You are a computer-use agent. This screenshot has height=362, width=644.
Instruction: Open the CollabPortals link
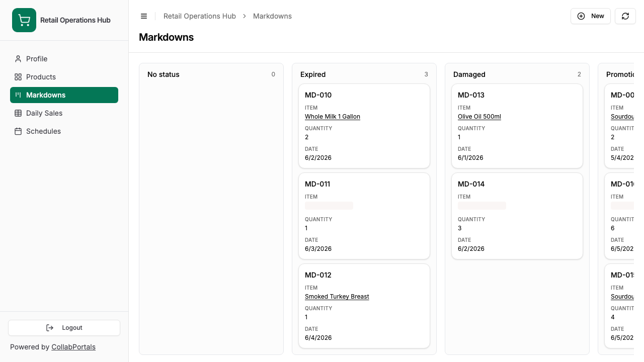[x=73, y=347]
